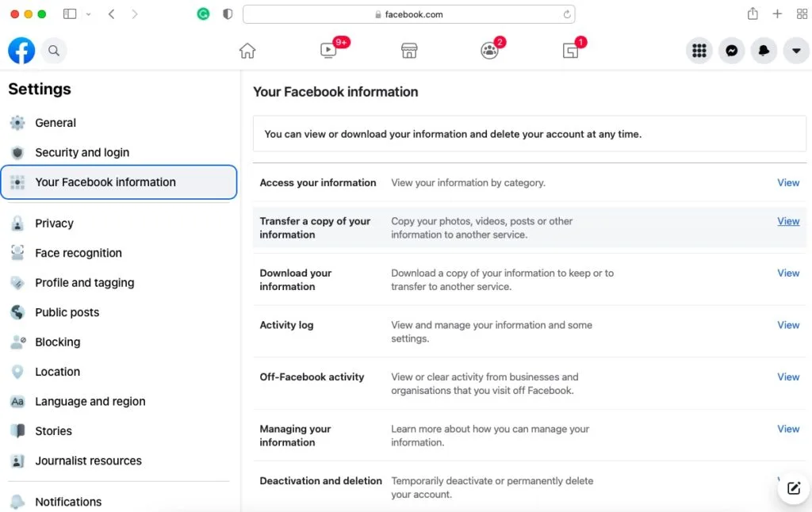Open the Watch video icon
The height and width of the screenshot is (512, 812).
(328, 51)
